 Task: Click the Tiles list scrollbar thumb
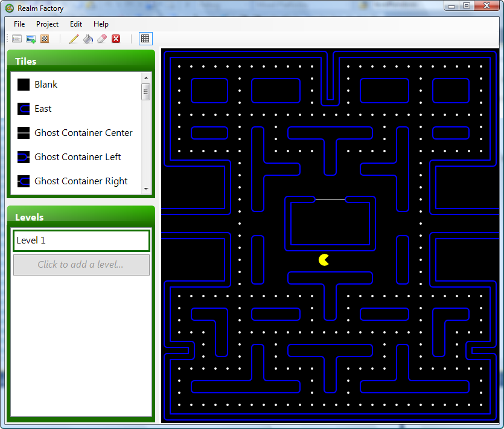[x=146, y=92]
